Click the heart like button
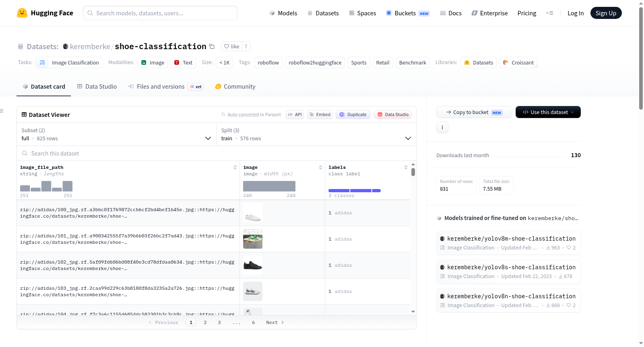 coord(231,46)
